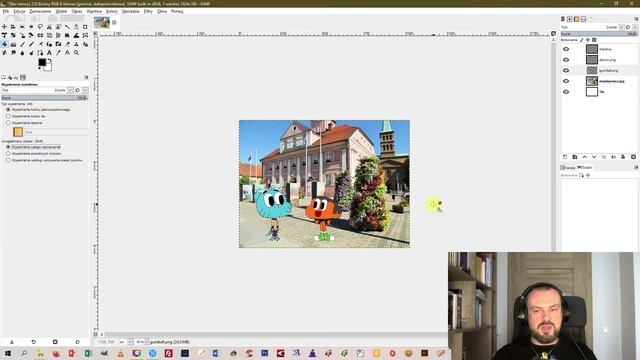640x360 pixels.
Task: Select the Zoom magnifier tool
Action: point(76,53)
